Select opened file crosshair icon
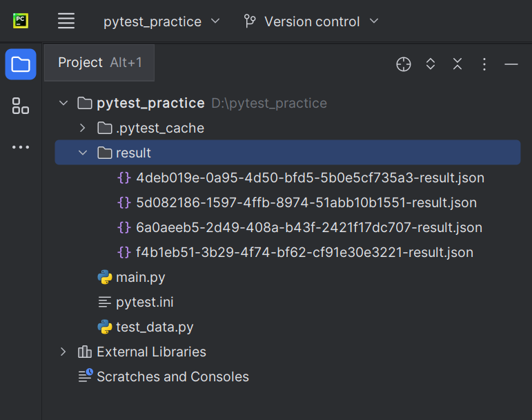Screen dimensions: 532x420 click(404, 64)
